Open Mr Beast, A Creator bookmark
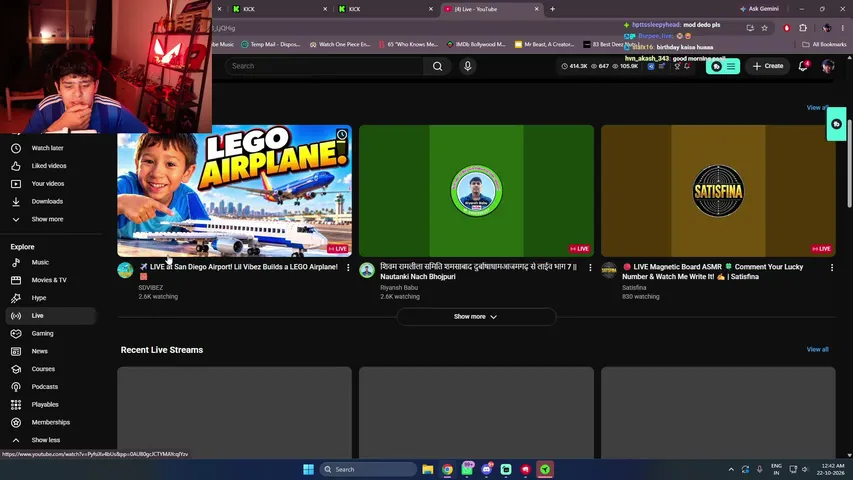The width and height of the screenshot is (853, 480). click(544, 44)
